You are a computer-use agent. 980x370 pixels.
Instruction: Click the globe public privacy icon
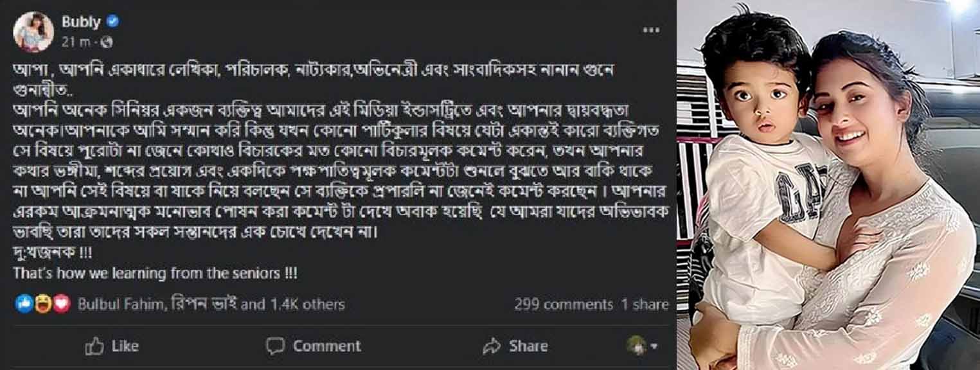107,42
